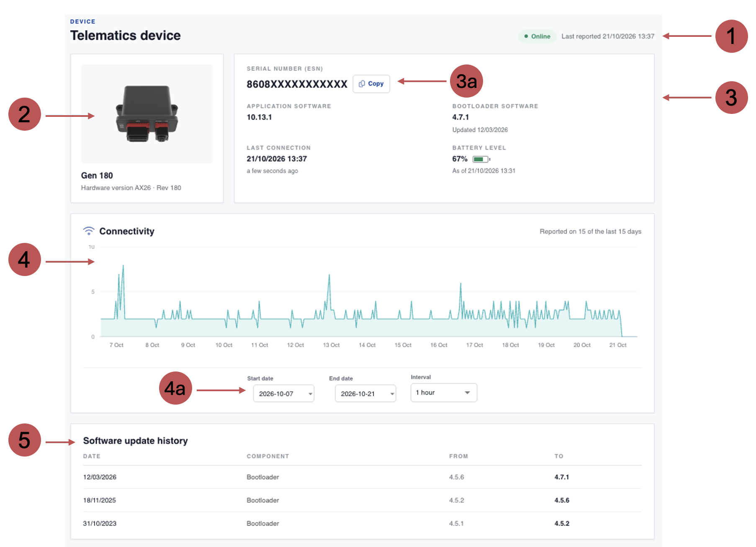Viewport: 756px width, 547px height.
Task: Select the 31/10/2023 update history date
Action: click(x=100, y=524)
